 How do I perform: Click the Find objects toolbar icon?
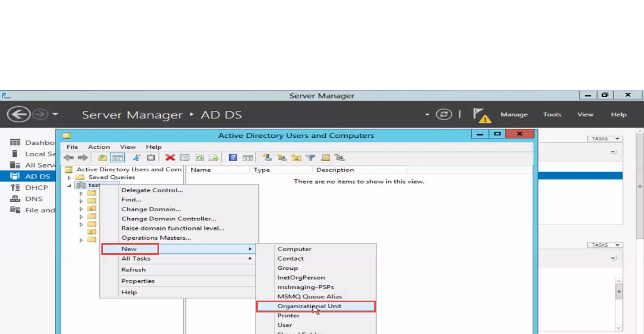[325, 157]
